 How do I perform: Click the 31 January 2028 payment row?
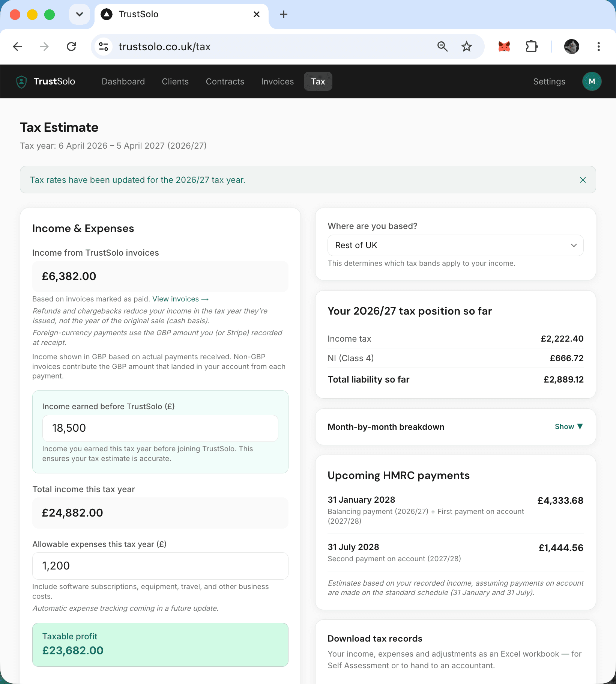[455, 510]
